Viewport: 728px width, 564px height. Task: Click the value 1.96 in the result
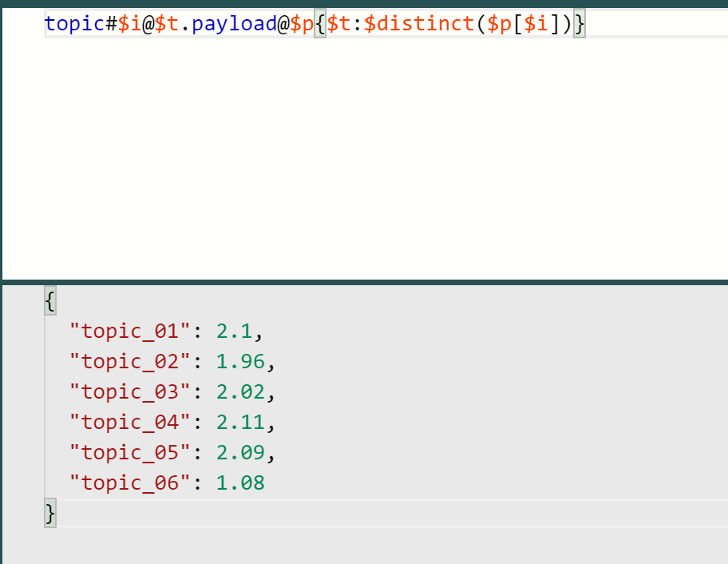pyautogui.click(x=240, y=361)
